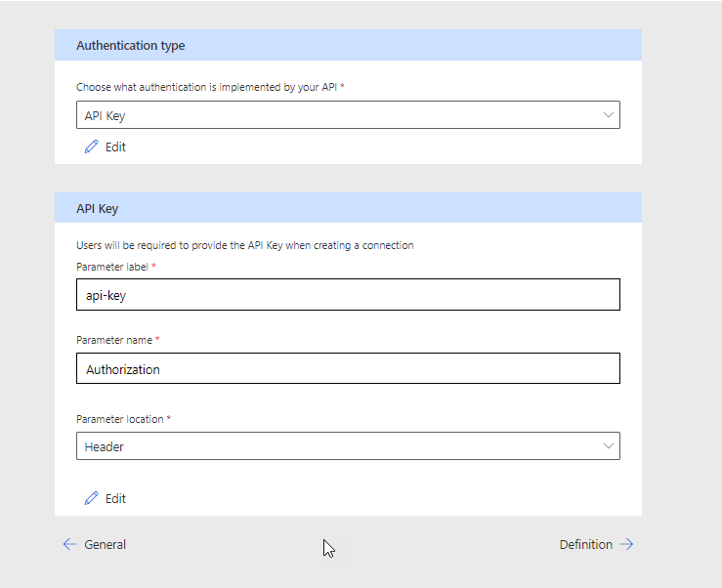Click the Authentication type section header
The width and height of the screenshot is (722, 588).
click(x=131, y=45)
